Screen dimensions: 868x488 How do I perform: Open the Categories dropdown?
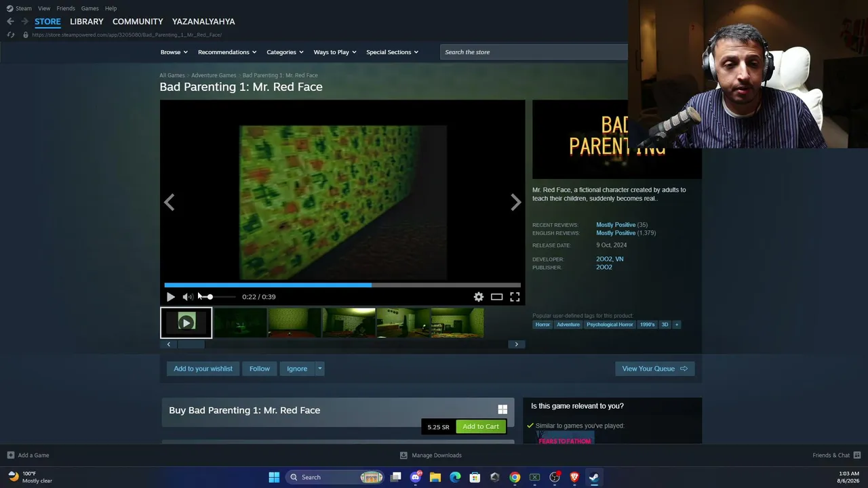(285, 52)
